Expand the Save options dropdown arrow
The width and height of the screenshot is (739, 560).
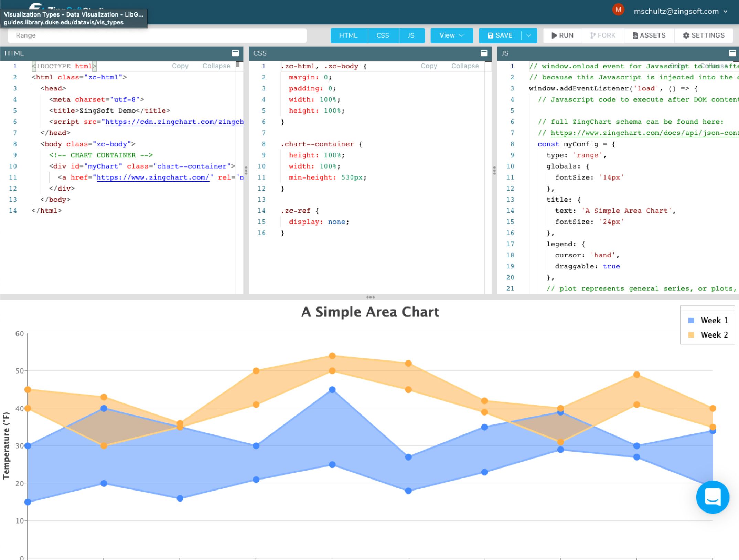coord(529,35)
